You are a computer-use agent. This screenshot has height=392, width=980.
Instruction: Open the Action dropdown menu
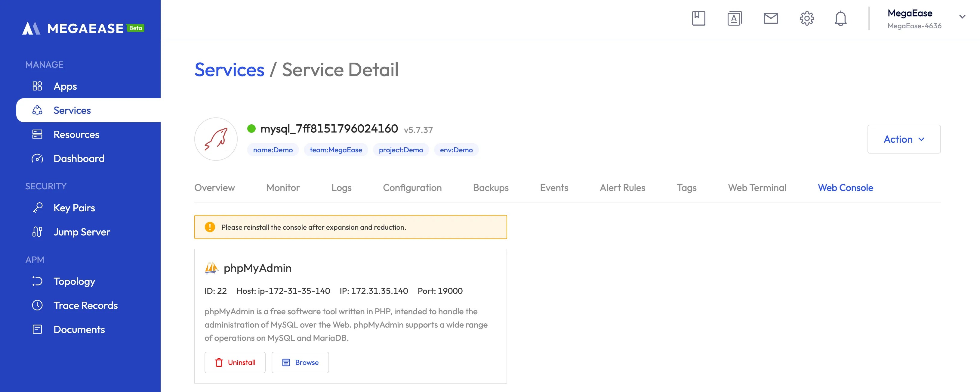click(904, 139)
